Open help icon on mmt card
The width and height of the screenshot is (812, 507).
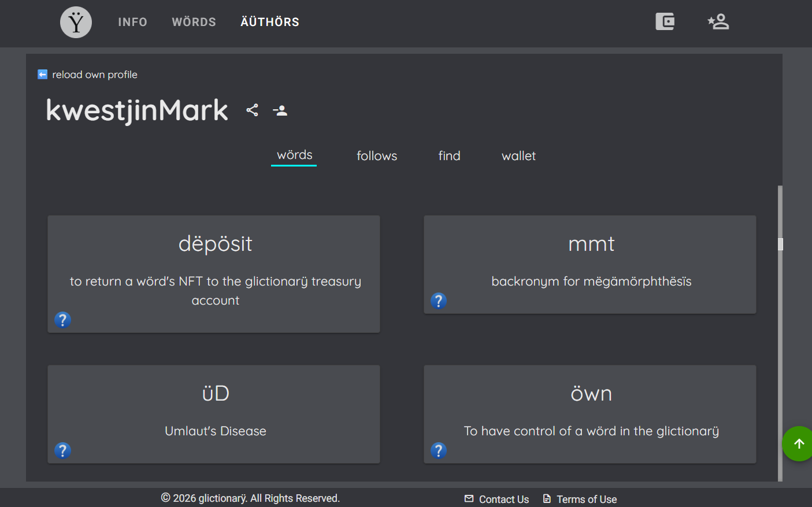[439, 301]
